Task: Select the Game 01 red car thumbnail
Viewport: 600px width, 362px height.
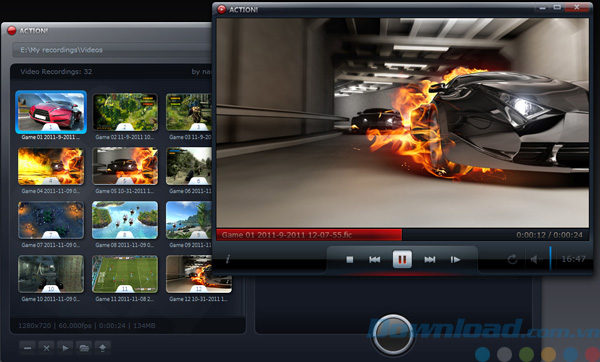Action: (51, 112)
